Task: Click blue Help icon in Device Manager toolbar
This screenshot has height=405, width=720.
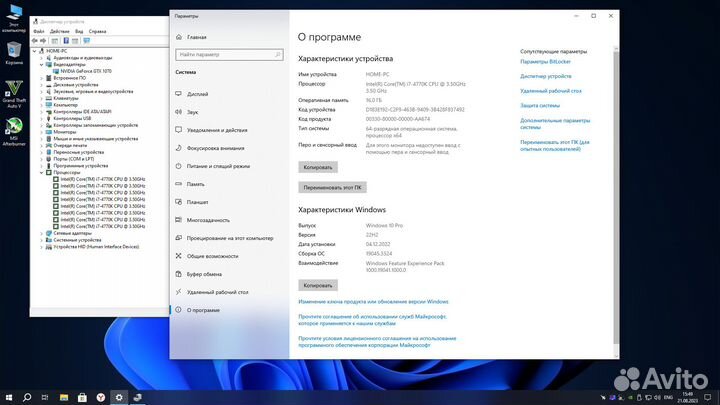Action: [66, 41]
